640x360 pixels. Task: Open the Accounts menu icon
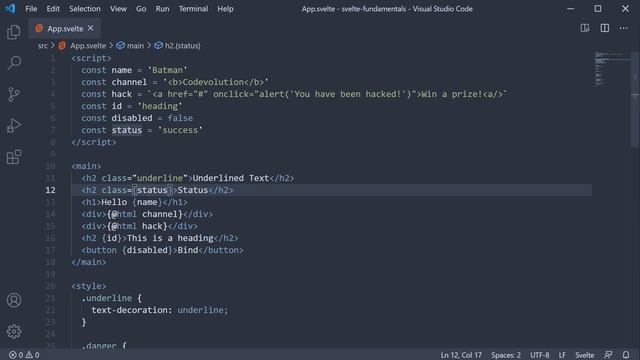click(14, 300)
